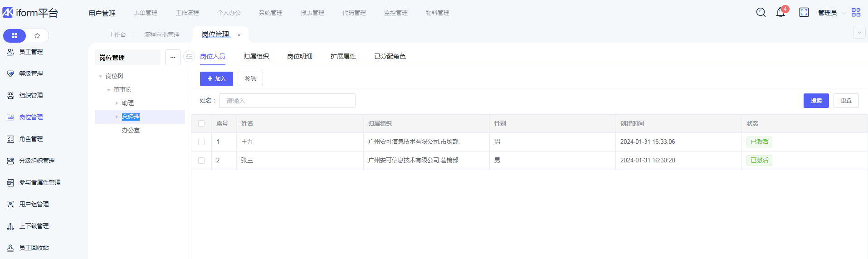Expand the 助理 tree node
868x259 pixels.
coord(117,103)
